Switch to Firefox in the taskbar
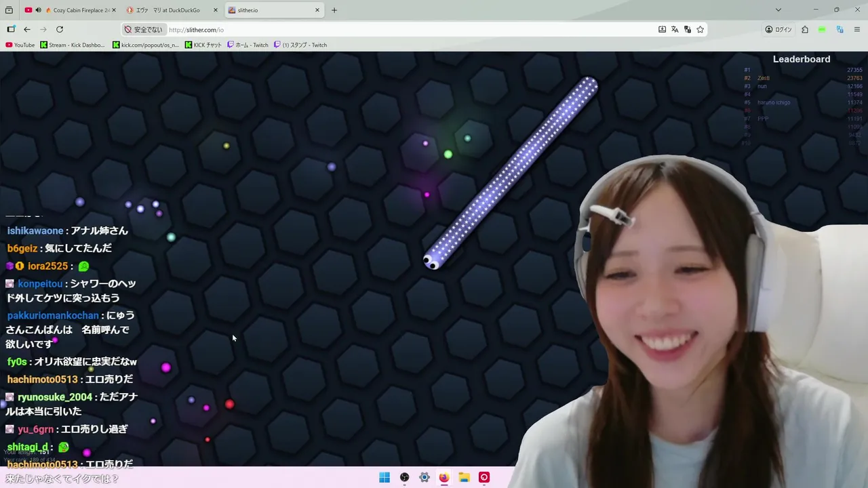Image resolution: width=868 pixels, height=488 pixels. (444, 477)
